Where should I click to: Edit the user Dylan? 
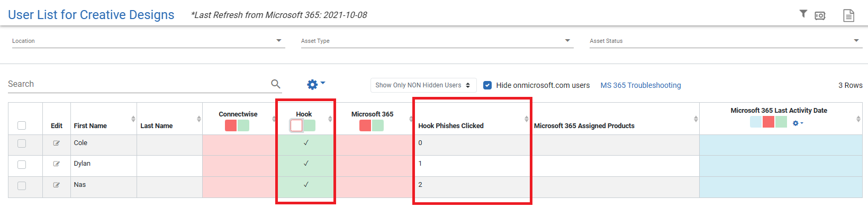(x=56, y=164)
